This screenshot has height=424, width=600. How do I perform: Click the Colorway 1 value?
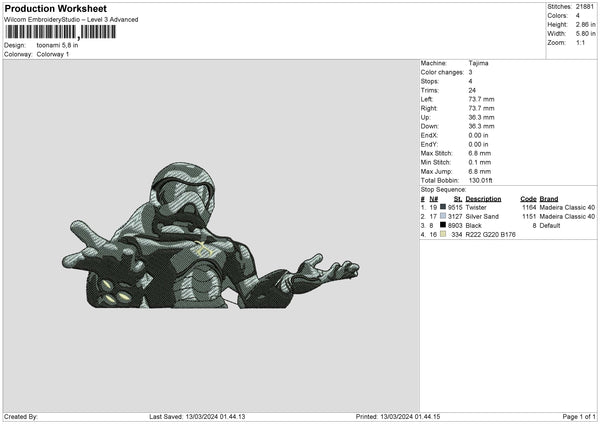(53, 54)
